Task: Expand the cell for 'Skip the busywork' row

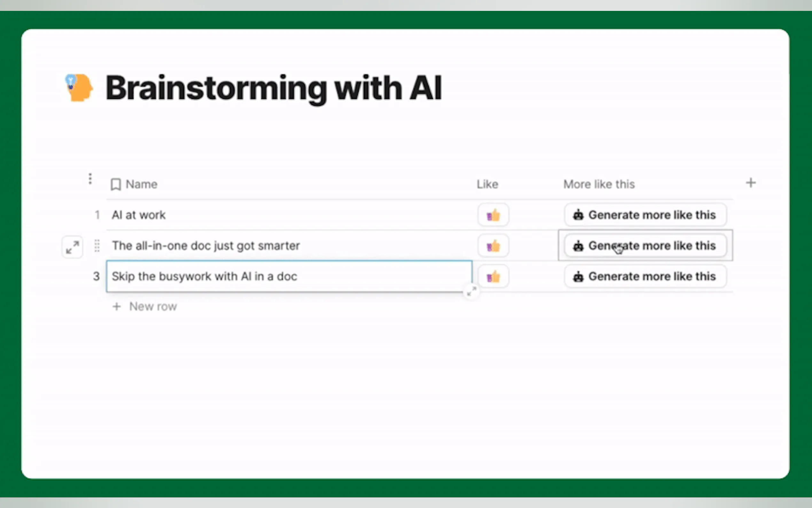Action: (471, 291)
